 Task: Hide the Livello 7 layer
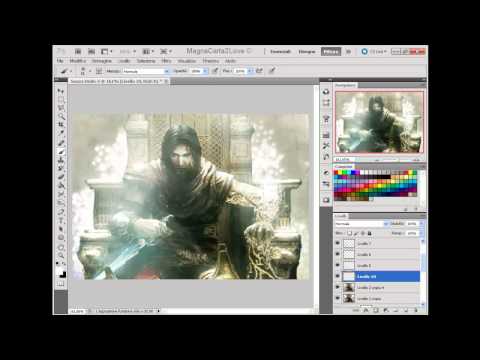pyautogui.click(x=338, y=243)
